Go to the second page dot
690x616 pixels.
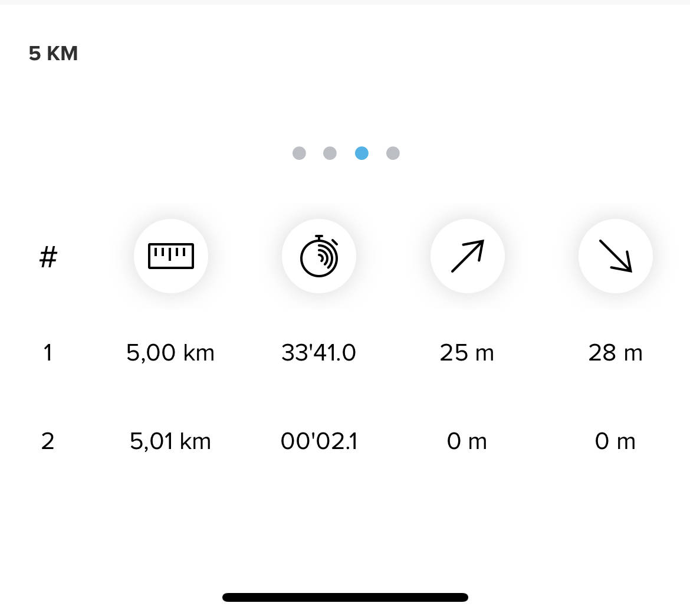[330, 153]
